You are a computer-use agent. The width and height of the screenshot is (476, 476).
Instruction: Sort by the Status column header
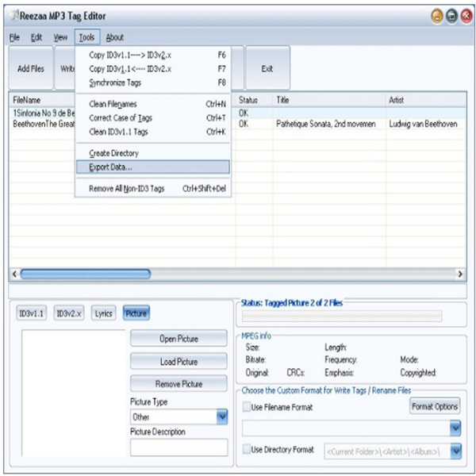coord(254,100)
